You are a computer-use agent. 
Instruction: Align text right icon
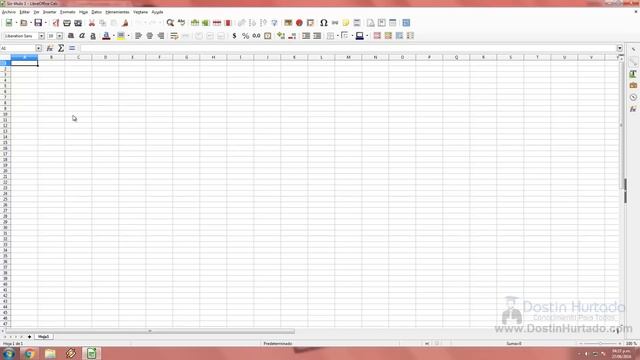point(161,36)
